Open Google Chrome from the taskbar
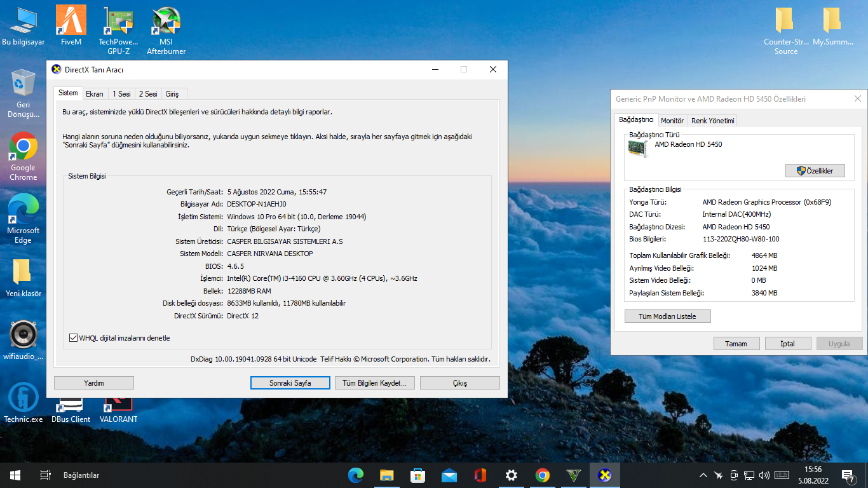Viewport: 868px width, 488px height. click(x=543, y=475)
